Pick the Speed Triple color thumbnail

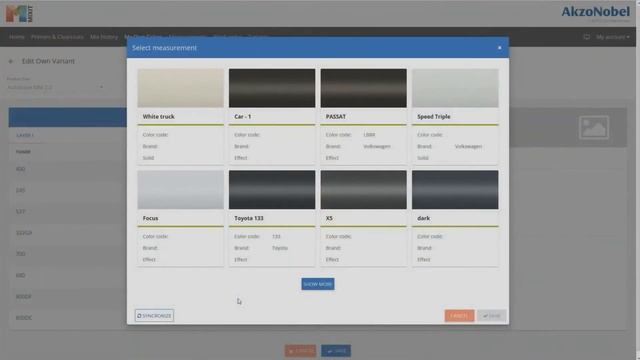pos(455,88)
